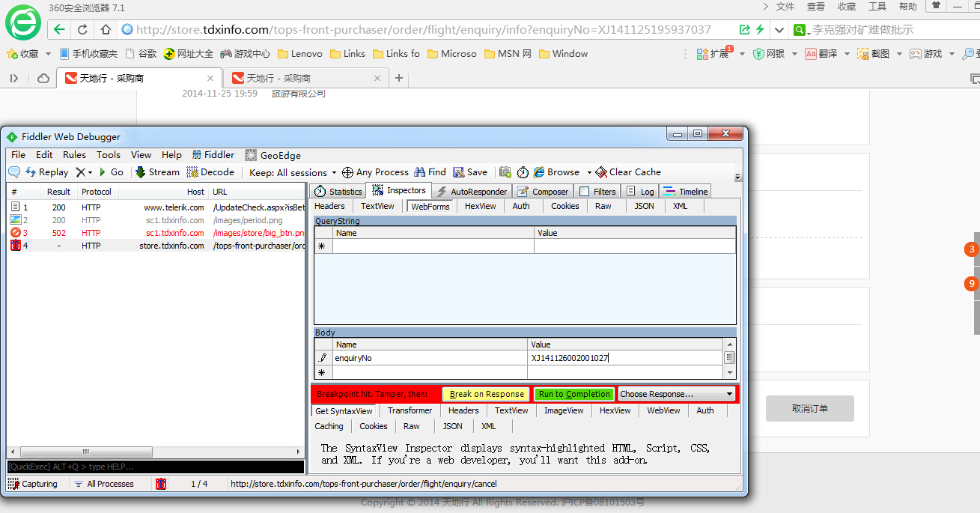Open the Browse dropdown arrow
The height and width of the screenshot is (513, 980).
coord(589,172)
